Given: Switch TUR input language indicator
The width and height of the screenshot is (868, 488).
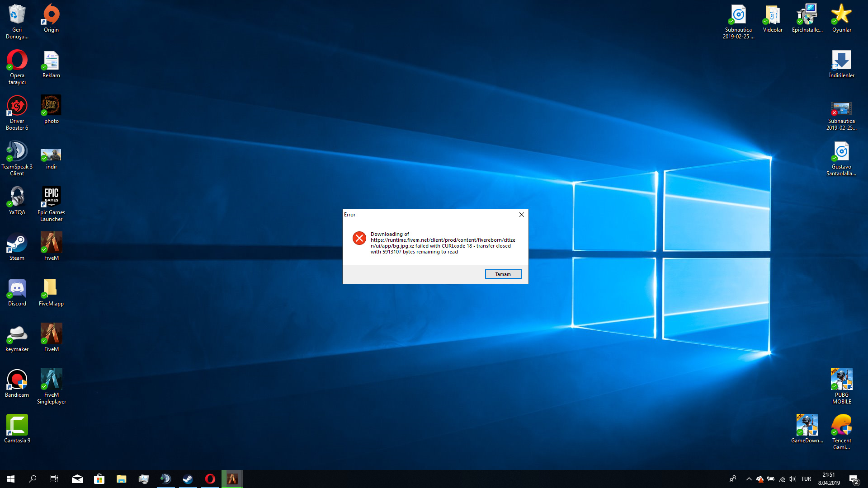Looking at the screenshot, I should point(806,479).
